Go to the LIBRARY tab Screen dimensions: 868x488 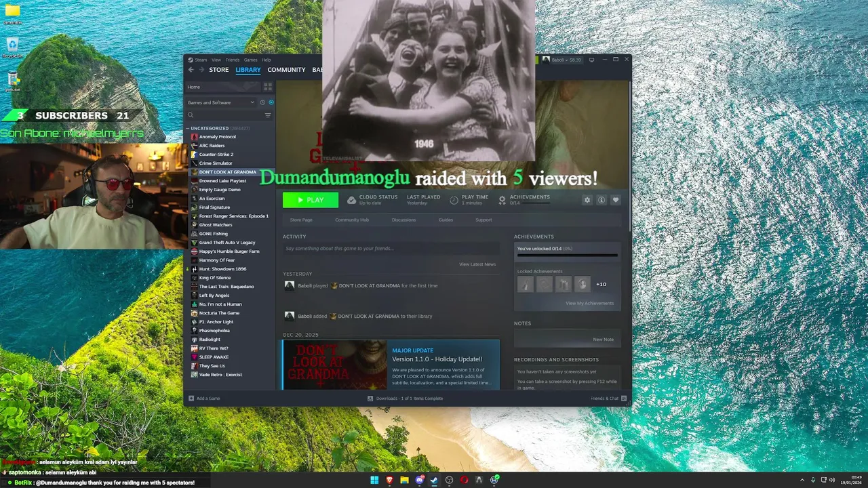coord(248,70)
